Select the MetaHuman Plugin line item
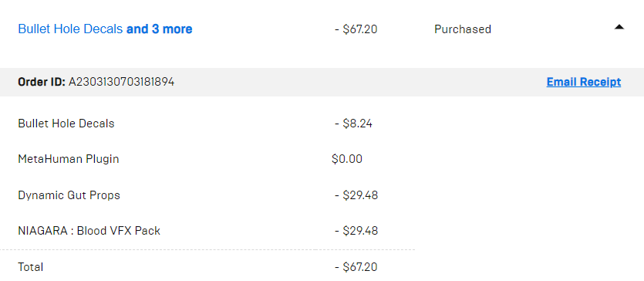 pyautogui.click(x=69, y=159)
